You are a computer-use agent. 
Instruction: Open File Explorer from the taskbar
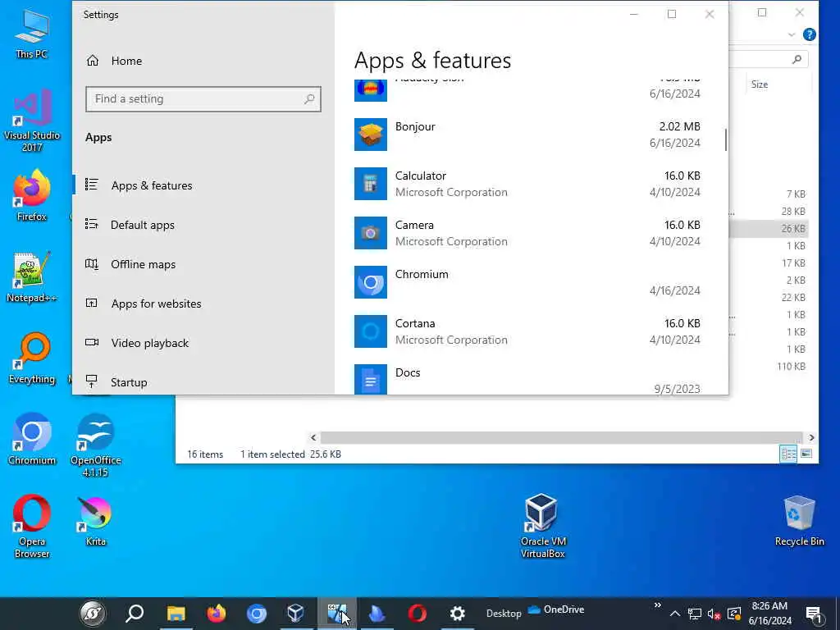(x=176, y=614)
